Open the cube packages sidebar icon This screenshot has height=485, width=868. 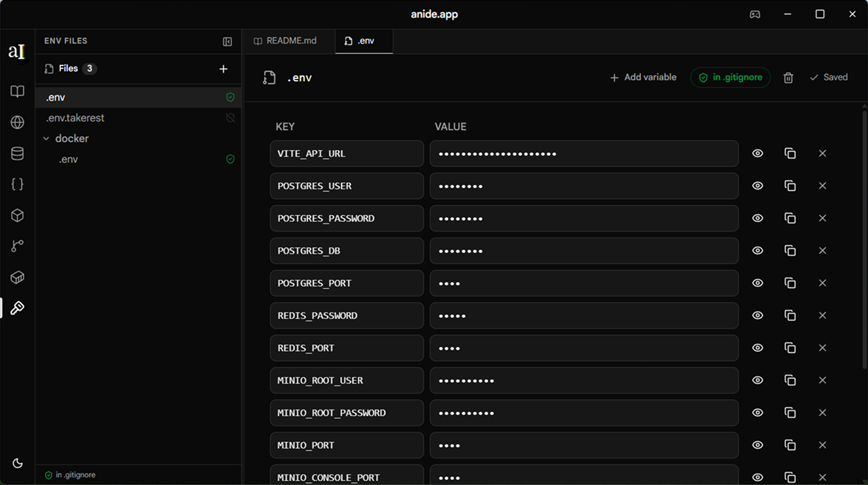(x=17, y=215)
